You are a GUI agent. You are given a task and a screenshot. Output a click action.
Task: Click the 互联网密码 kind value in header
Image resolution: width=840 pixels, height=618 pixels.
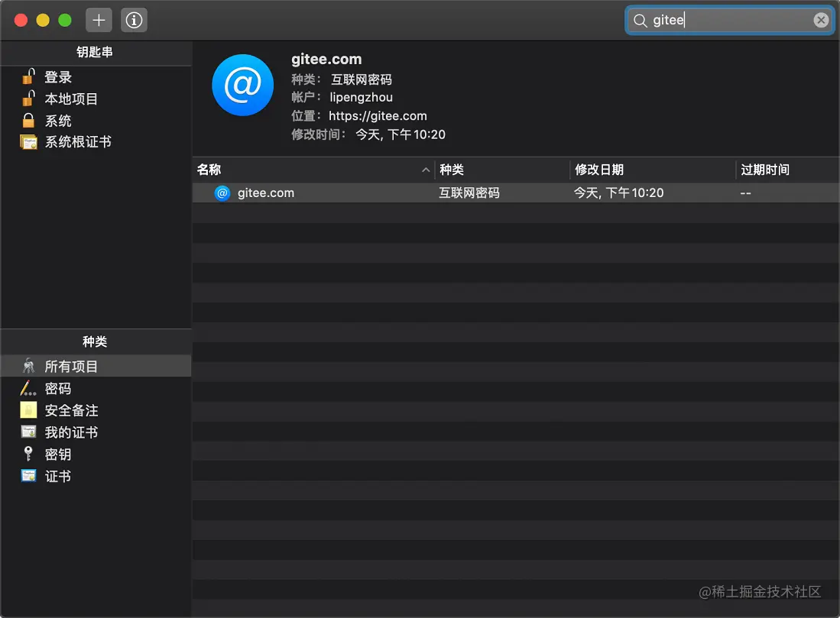click(x=362, y=79)
